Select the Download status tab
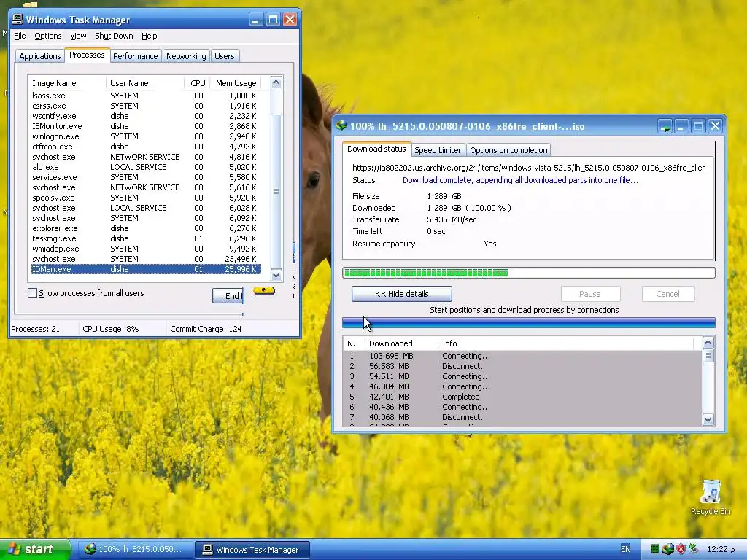Image resolution: width=747 pixels, height=560 pixels. (376, 149)
